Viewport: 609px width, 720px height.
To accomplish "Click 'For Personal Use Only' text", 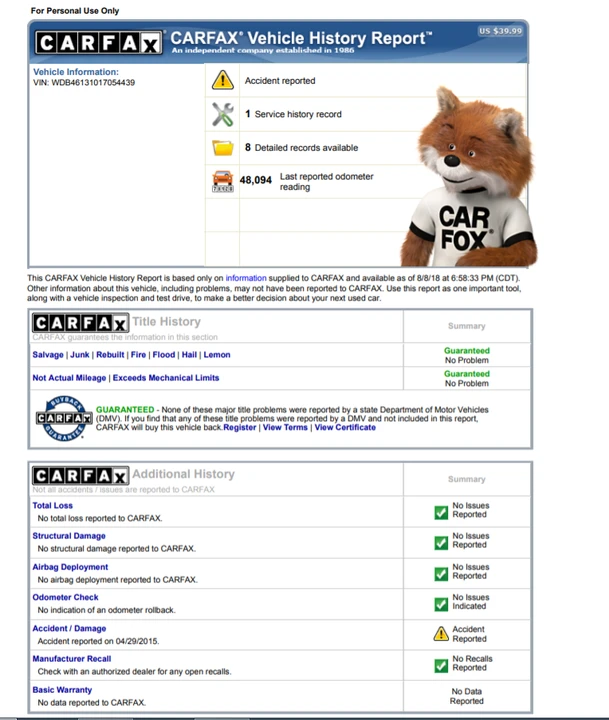I will tap(75, 11).
